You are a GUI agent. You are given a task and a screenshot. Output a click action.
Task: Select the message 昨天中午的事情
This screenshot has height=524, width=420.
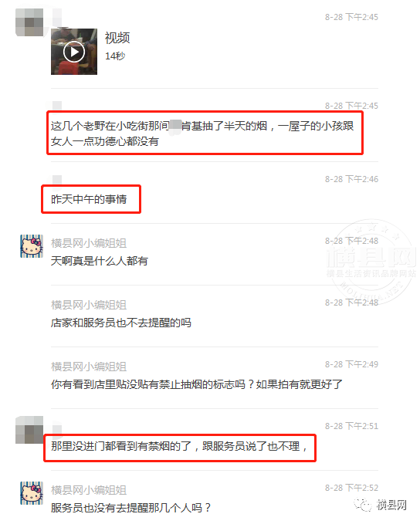(89, 199)
